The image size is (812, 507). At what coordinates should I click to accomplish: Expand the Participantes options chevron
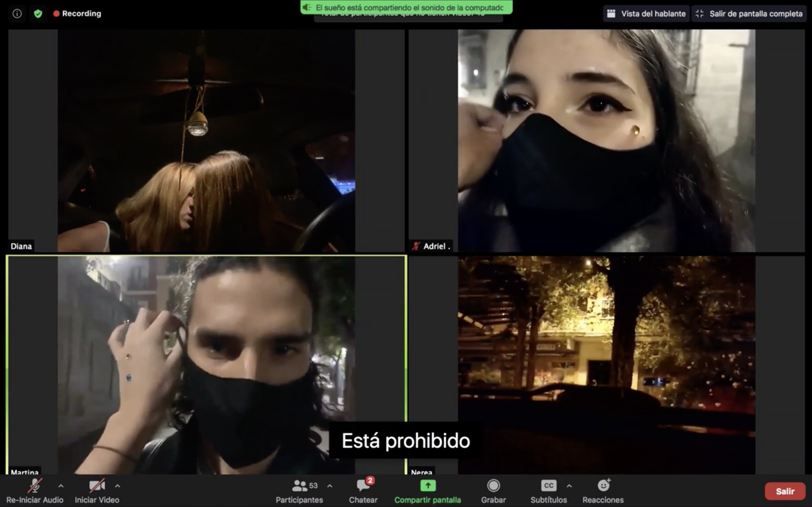(x=330, y=486)
